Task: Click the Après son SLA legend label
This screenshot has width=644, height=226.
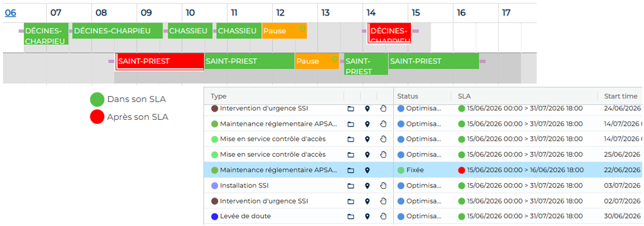Action: (138, 117)
